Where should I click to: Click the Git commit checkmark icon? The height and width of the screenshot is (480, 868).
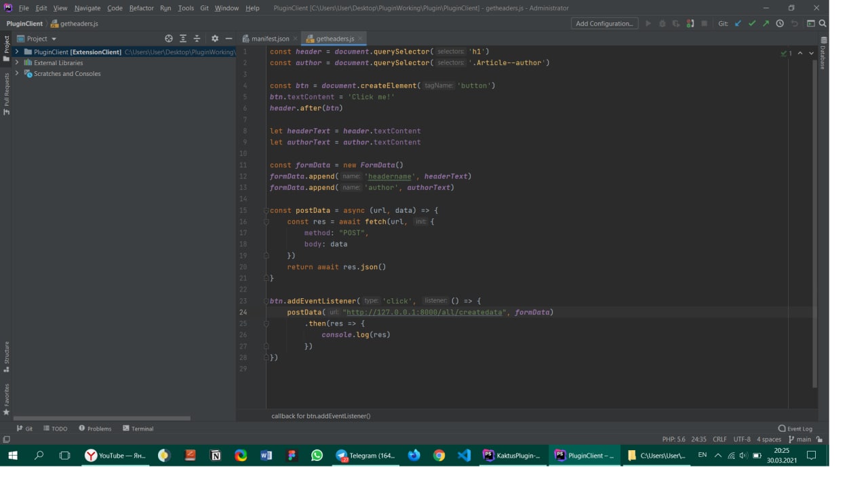tap(752, 24)
